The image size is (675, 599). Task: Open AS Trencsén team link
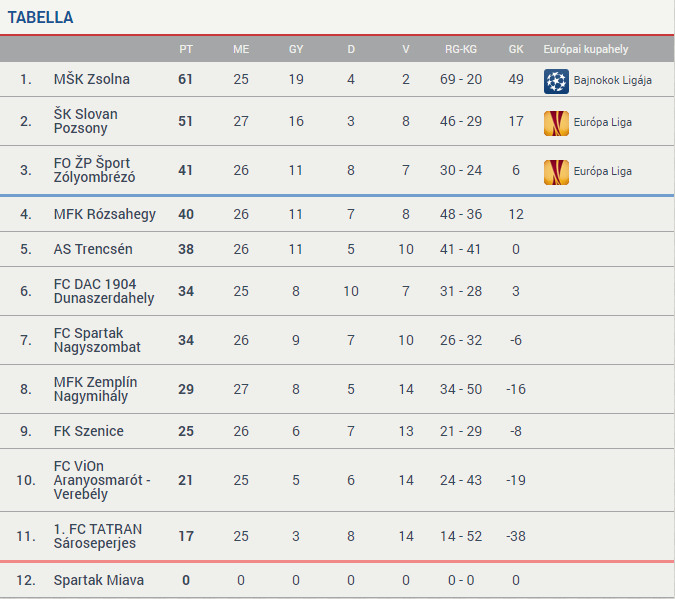pos(93,249)
